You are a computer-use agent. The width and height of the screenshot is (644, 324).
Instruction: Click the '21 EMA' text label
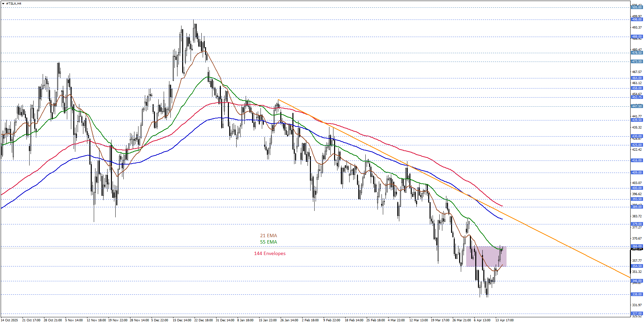(x=268, y=236)
